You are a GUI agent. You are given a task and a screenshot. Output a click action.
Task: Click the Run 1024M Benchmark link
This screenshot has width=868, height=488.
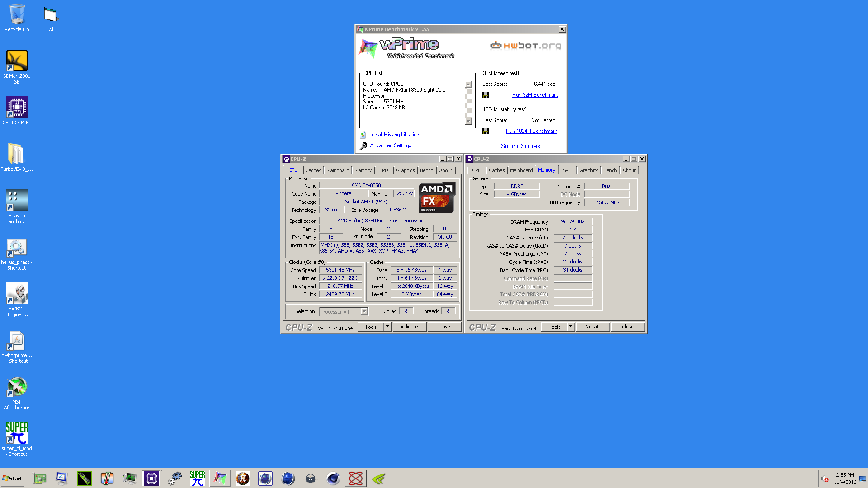coord(531,131)
